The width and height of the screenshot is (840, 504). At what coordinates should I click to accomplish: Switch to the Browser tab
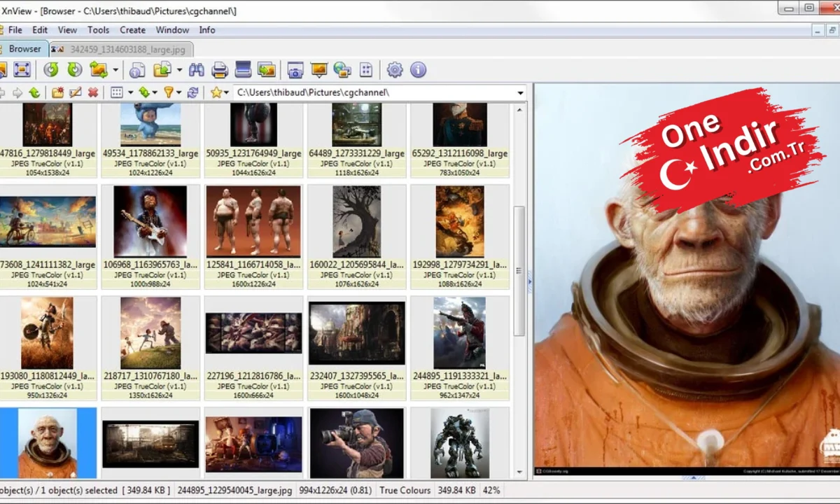coord(23,49)
